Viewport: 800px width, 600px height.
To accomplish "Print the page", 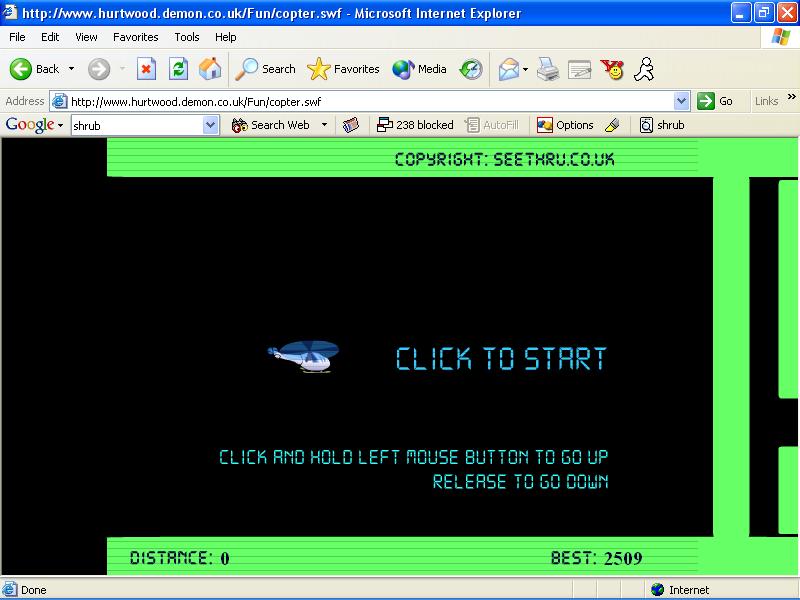I will pos(548,69).
